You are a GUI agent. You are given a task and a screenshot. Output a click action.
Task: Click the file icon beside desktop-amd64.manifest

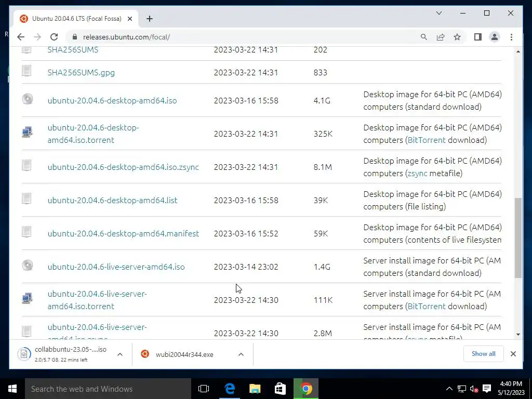click(26, 232)
